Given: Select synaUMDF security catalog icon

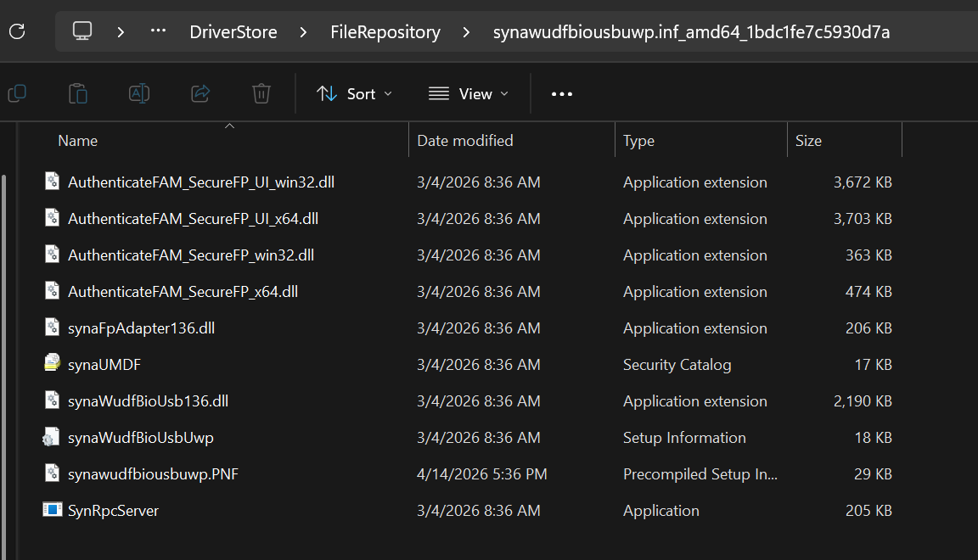Looking at the screenshot, I should [x=53, y=363].
